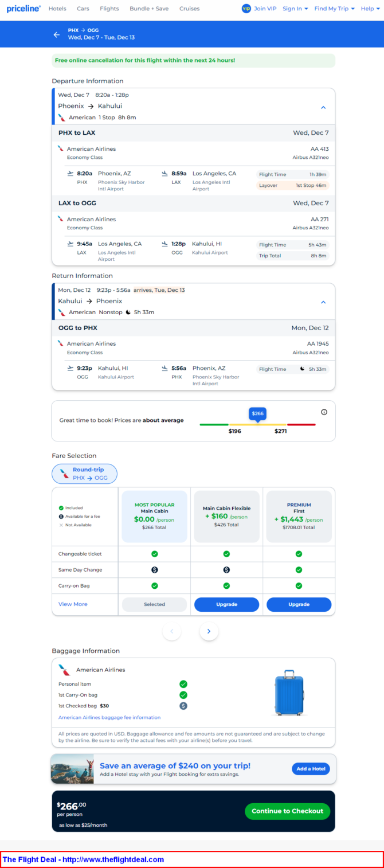Click Main Cabin Flexible Same Day Change fee icon
This screenshot has height=868, width=384.
pyautogui.click(x=226, y=570)
